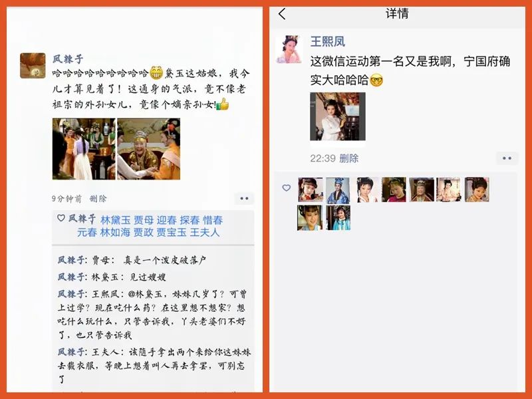This screenshot has width=532, height=399.
Task: Open 凤辣子 profile avatar
Action: [33, 65]
